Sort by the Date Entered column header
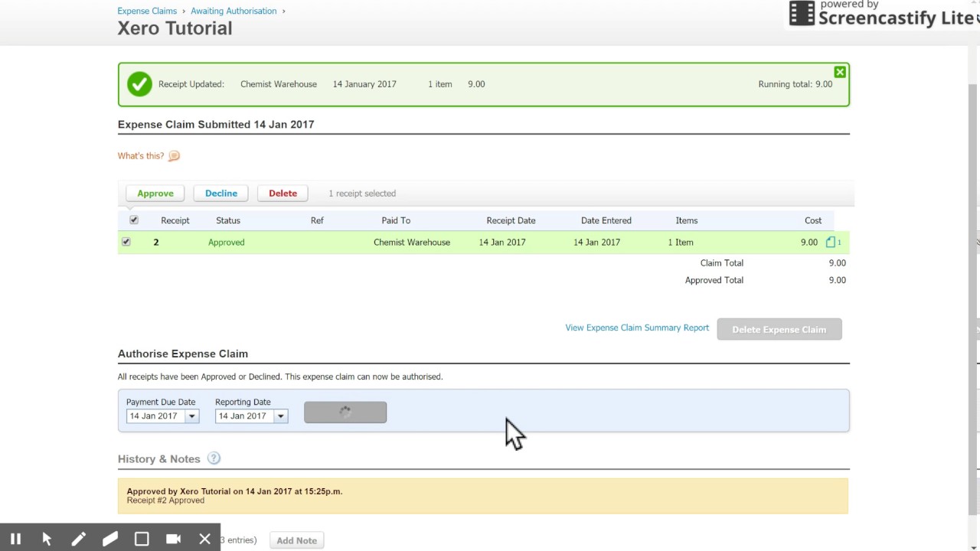This screenshot has width=980, height=551. (x=606, y=220)
